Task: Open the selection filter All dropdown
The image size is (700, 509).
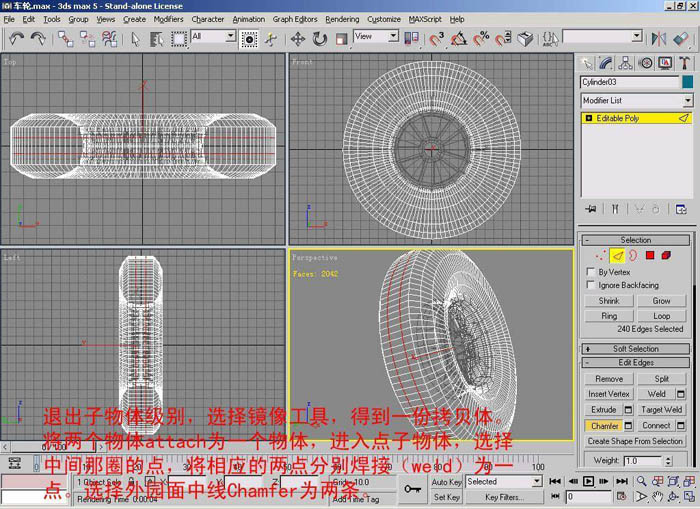Action: point(230,36)
